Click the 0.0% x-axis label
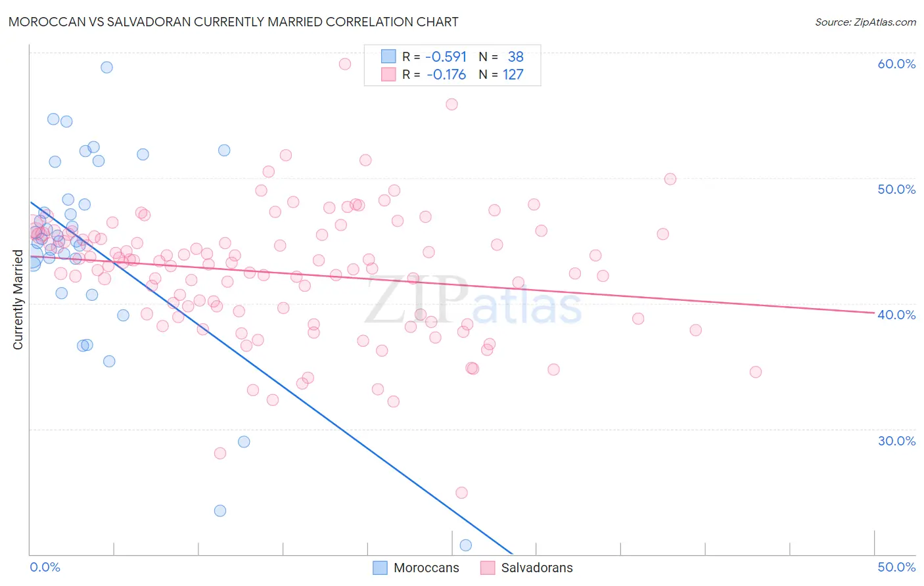 tap(45, 567)
